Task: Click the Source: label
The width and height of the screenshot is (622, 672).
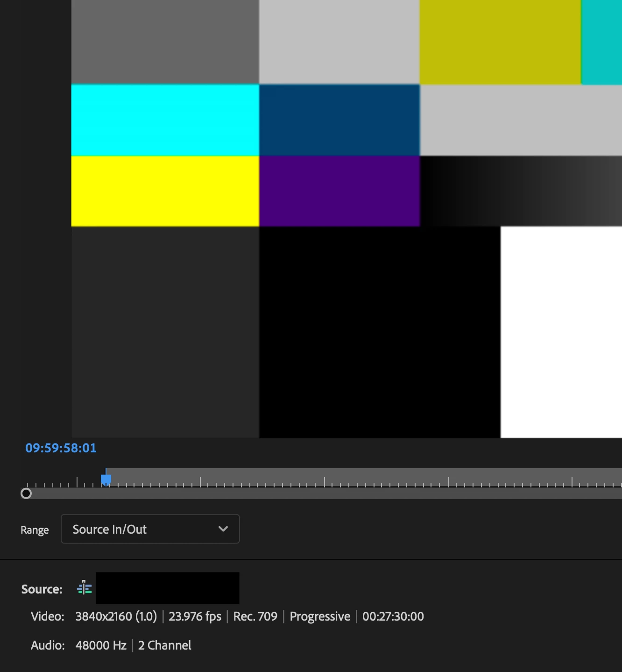Action: point(42,589)
